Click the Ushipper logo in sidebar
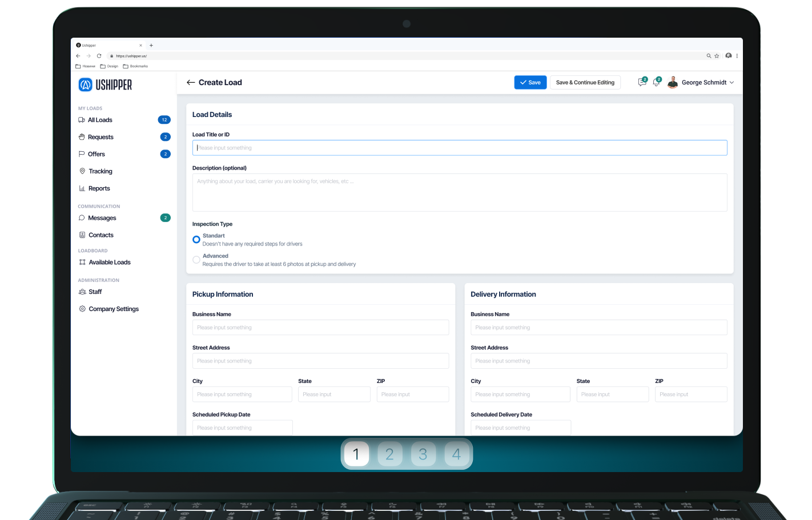The height and width of the screenshot is (520, 812). tap(106, 85)
